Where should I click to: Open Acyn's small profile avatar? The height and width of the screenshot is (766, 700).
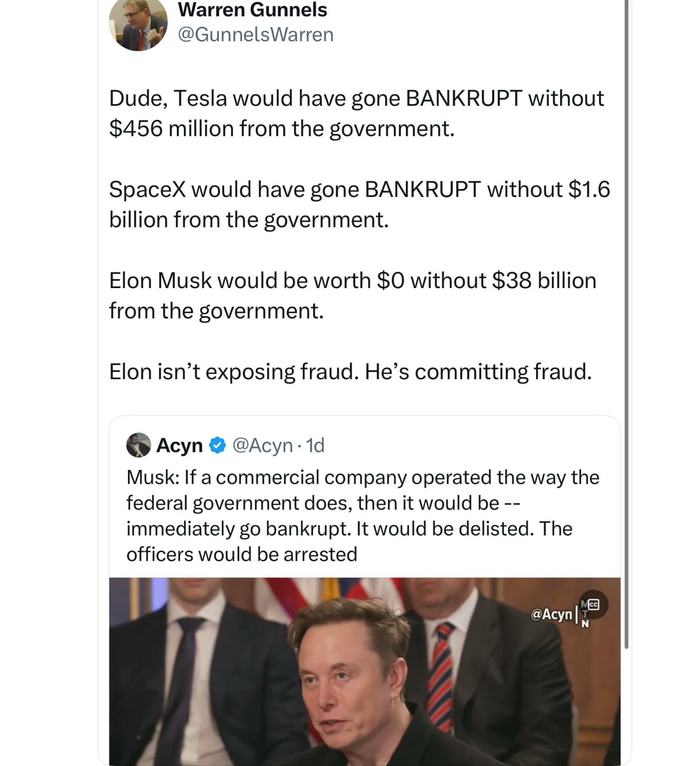138,445
